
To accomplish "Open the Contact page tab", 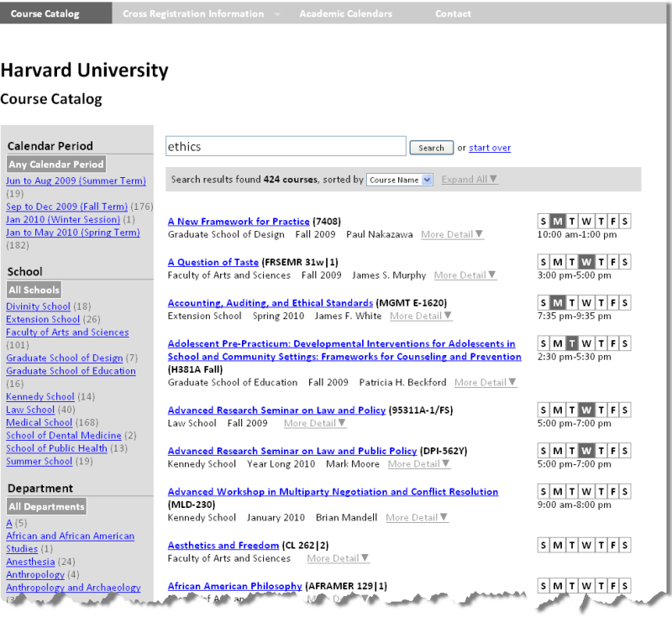I will 453,13.
